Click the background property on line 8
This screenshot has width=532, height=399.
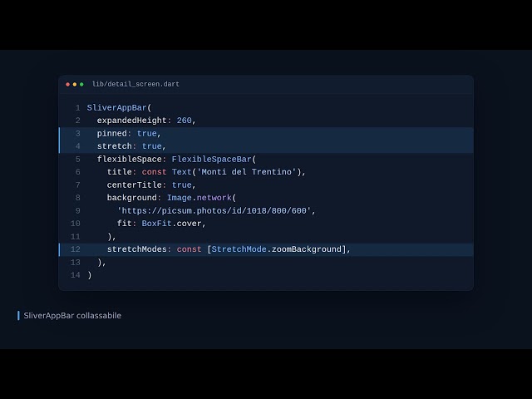(x=132, y=198)
